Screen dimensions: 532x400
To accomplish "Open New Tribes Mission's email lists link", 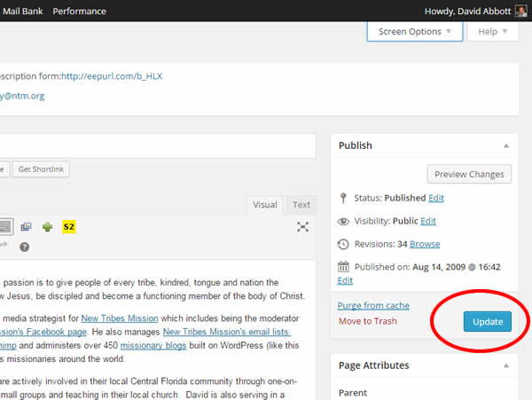I will (227, 332).
